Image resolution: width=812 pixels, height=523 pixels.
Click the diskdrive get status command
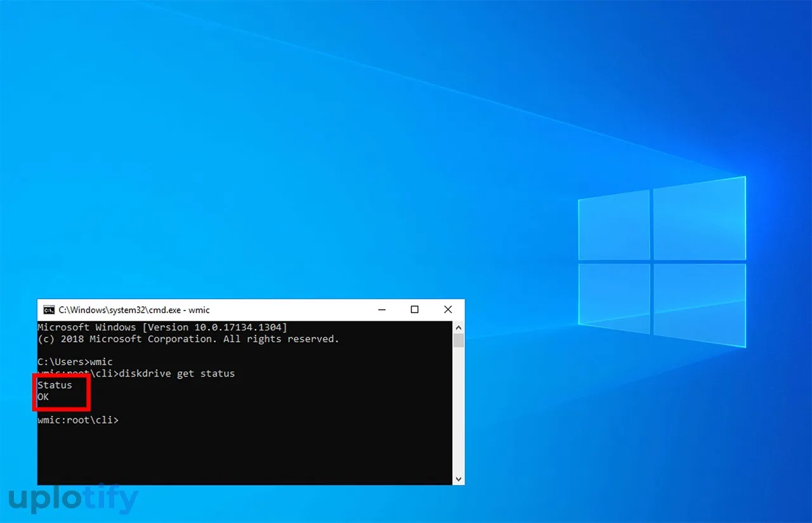[178, 373]
